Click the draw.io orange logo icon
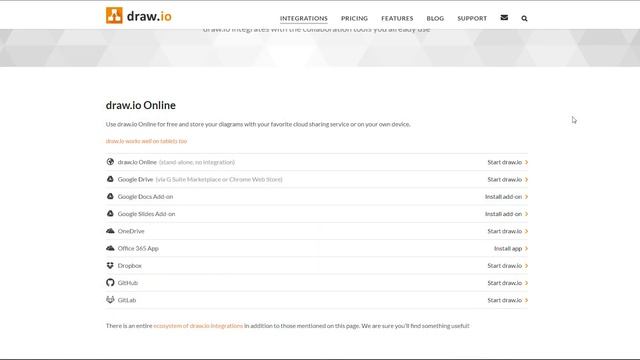 pyautogui.click(x=114, y=16)
